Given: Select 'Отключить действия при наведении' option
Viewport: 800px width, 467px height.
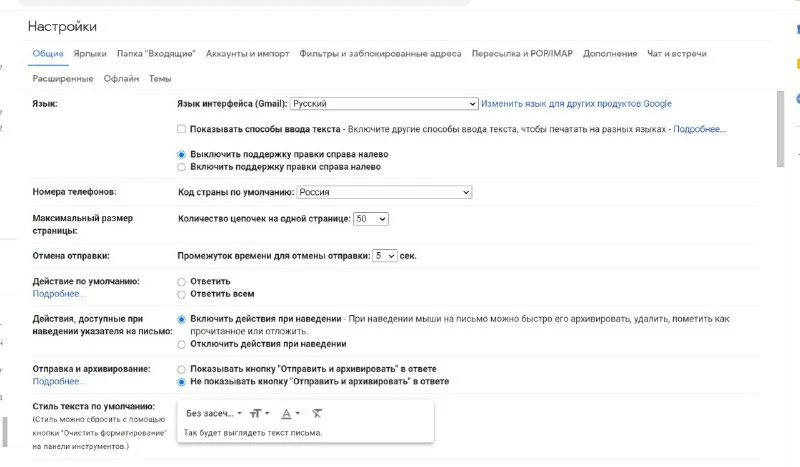Looking at the screenshot, I should coord(181,343).
